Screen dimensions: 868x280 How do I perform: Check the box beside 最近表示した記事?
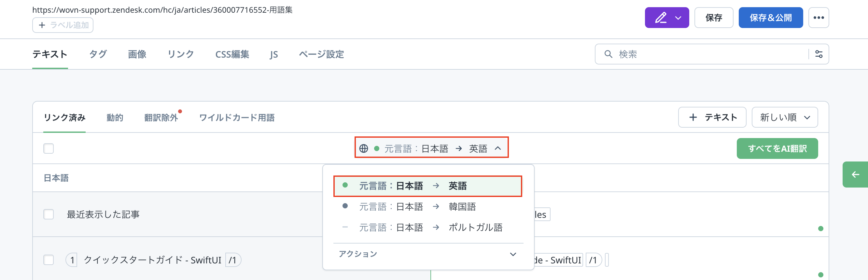click(x=49, y=214)
